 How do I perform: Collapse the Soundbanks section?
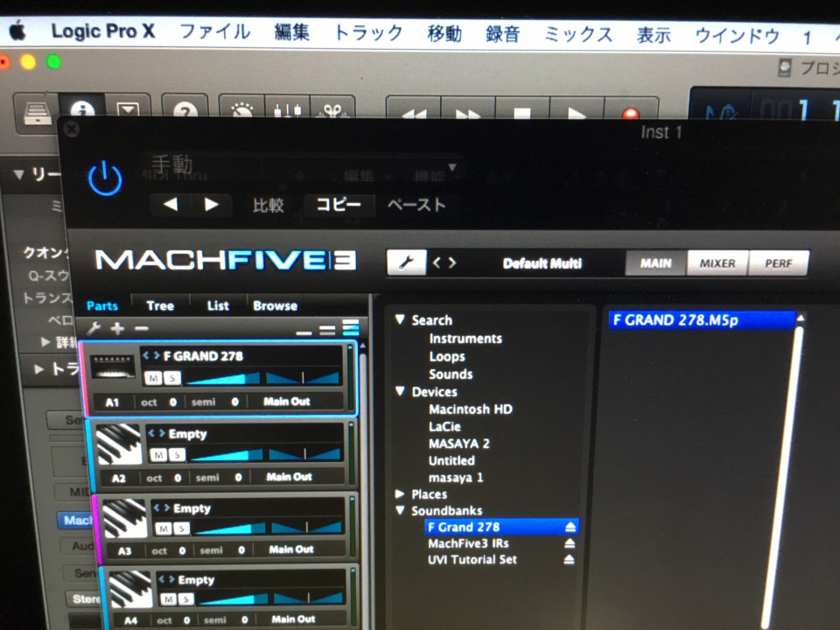[x=400, y=510]
